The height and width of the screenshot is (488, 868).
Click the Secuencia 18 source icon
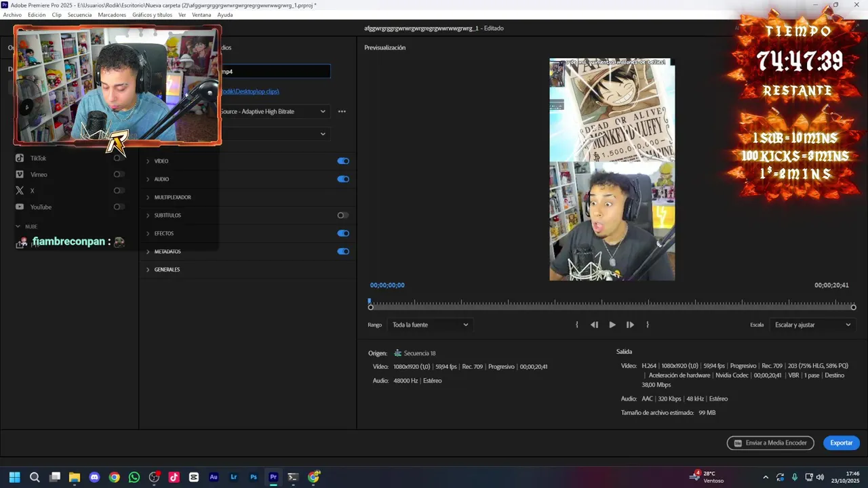[x=398, y=353]
